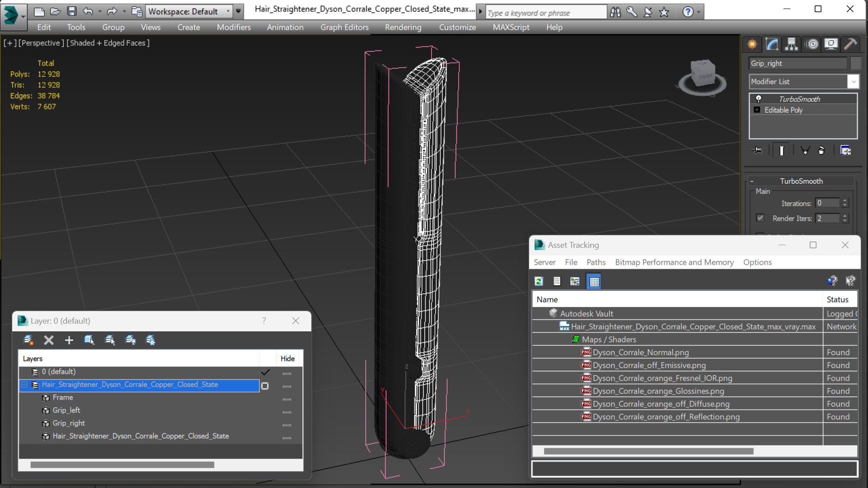Screen dimensions: 868x488
Task: Click Refresh icon in Asset Tracking toolbar
Action: pyautogui.click(x=539, y=281)
